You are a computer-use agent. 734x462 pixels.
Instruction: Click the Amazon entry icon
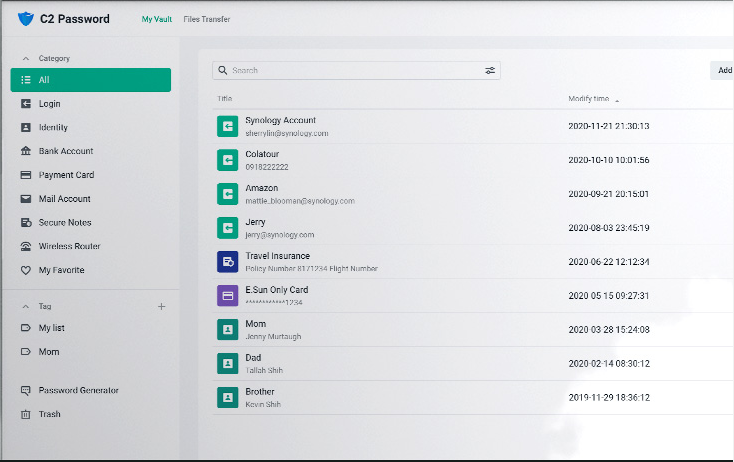(x=228, y=194)
